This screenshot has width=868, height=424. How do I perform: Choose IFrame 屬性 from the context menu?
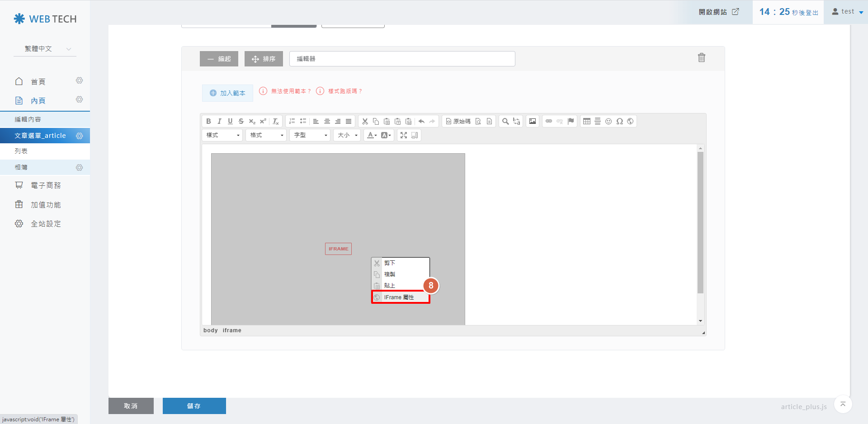tap(400, 297)
